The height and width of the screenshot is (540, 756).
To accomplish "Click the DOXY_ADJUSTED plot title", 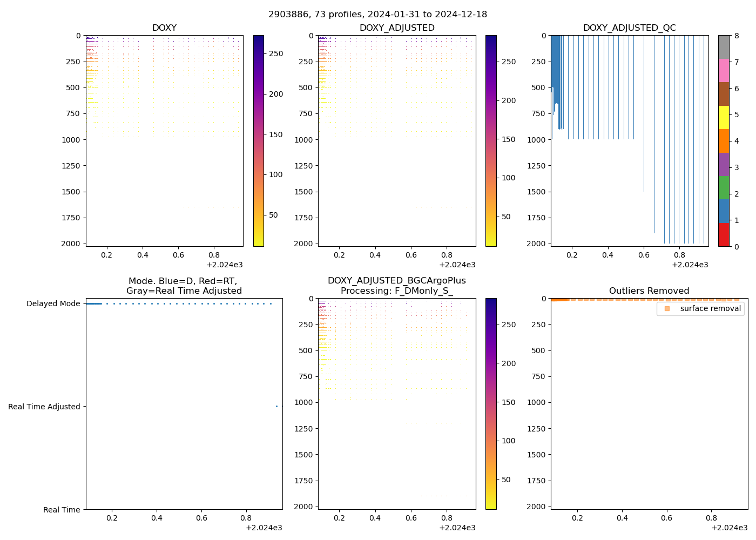I will coord(397,28).
